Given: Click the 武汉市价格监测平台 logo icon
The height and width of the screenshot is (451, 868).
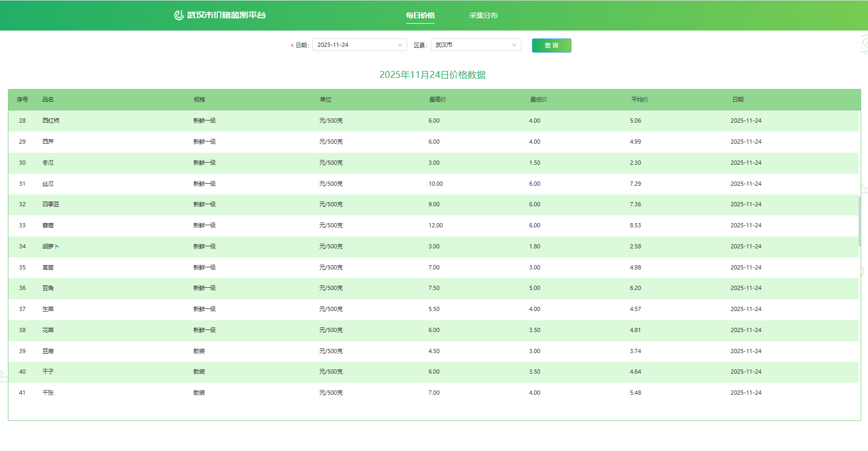Looking at the screenshot, I should 179,15.
